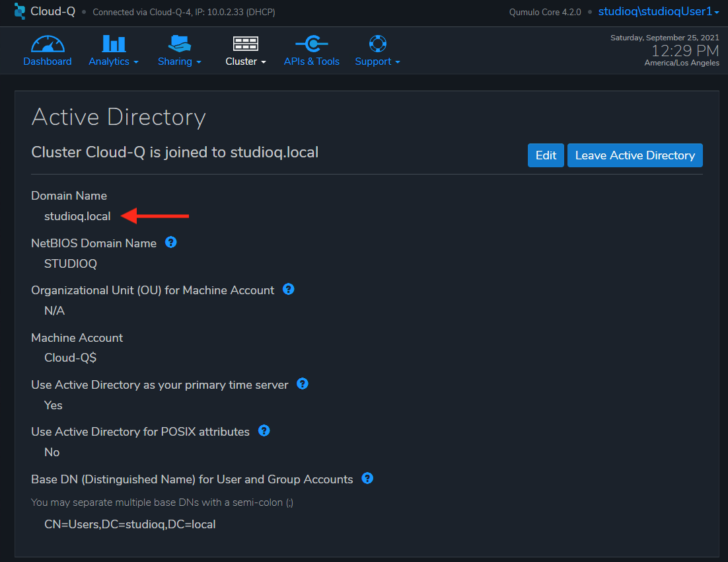Click the APIs & Tools wrench icon

tap(312, 44)
